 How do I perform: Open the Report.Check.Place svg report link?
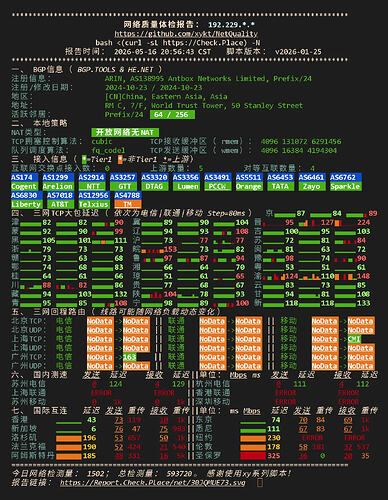tap(153, 482)
